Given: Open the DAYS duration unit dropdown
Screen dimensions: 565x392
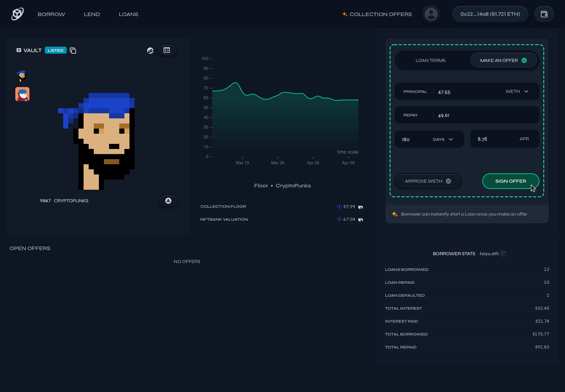Looking at the screenshot, I should [443, 139].
